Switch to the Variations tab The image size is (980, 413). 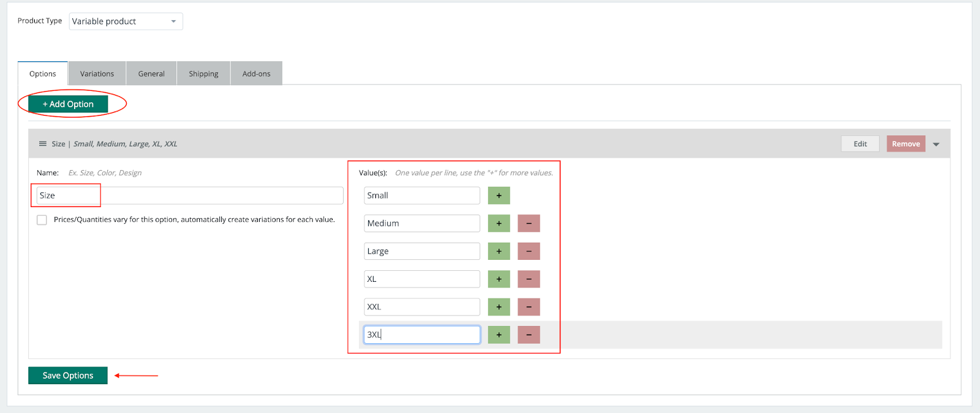pos(97,74)
